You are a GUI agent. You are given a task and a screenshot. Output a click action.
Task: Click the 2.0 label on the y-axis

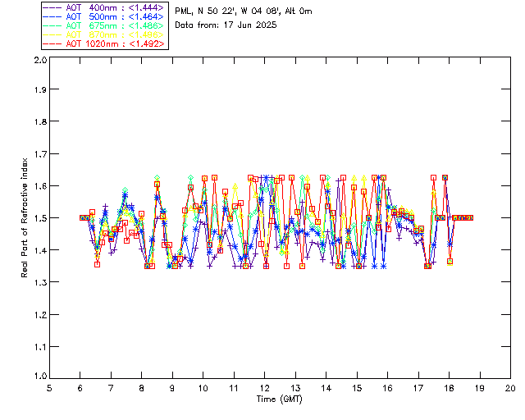point(40,60)
